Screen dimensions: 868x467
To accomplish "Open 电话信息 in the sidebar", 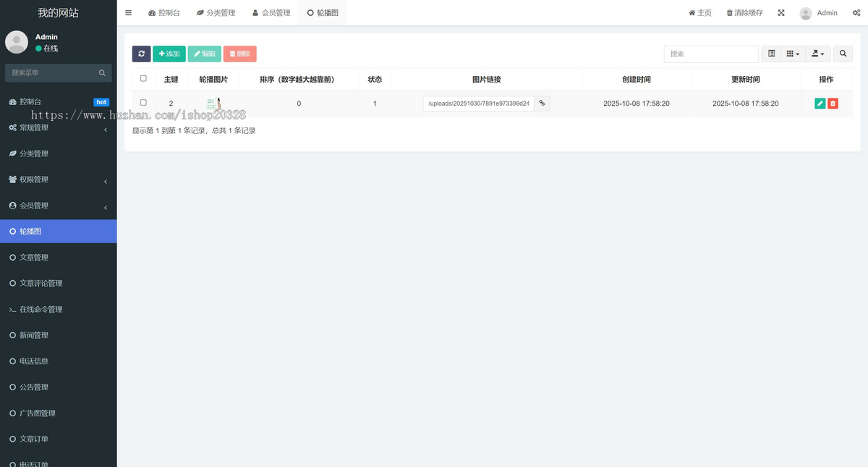I will 58,361.
